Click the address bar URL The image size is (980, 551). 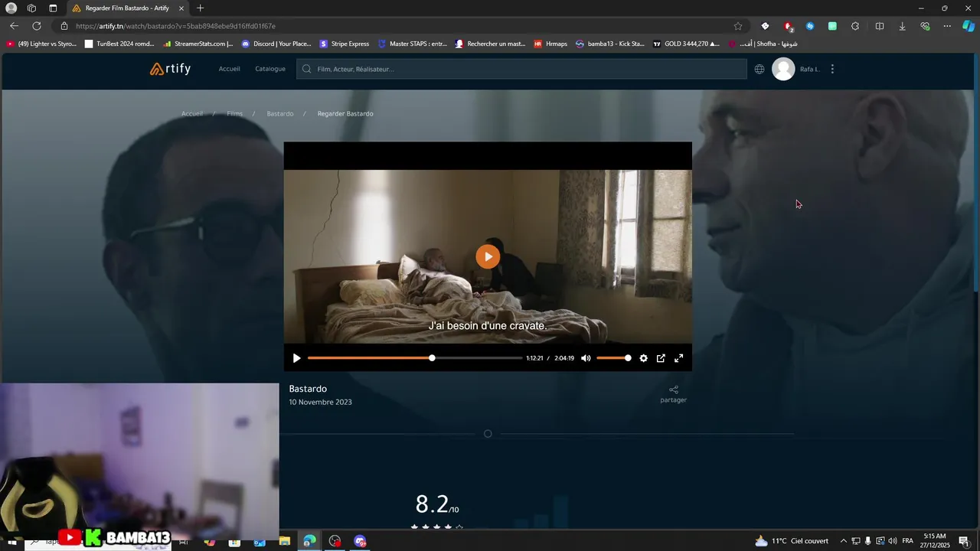[176, 26]
